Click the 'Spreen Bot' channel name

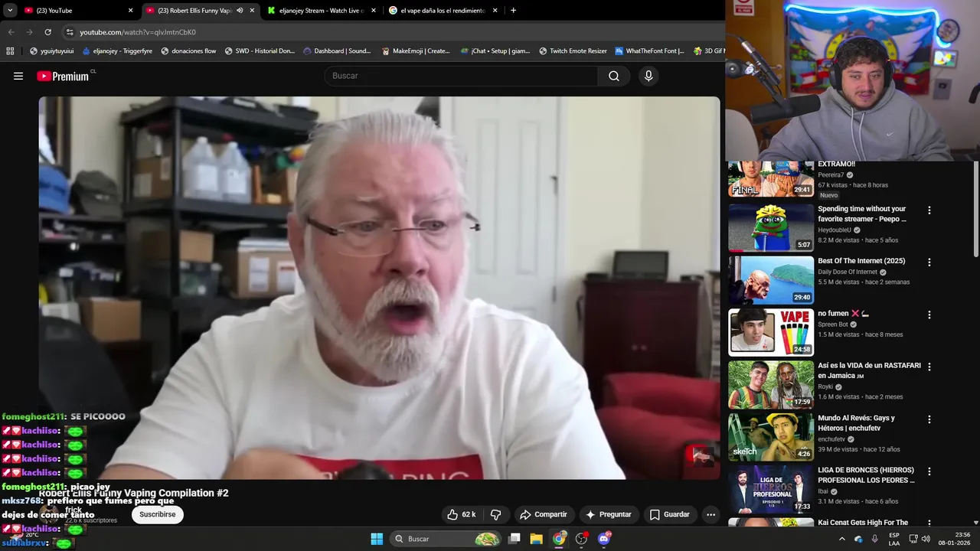832,324
